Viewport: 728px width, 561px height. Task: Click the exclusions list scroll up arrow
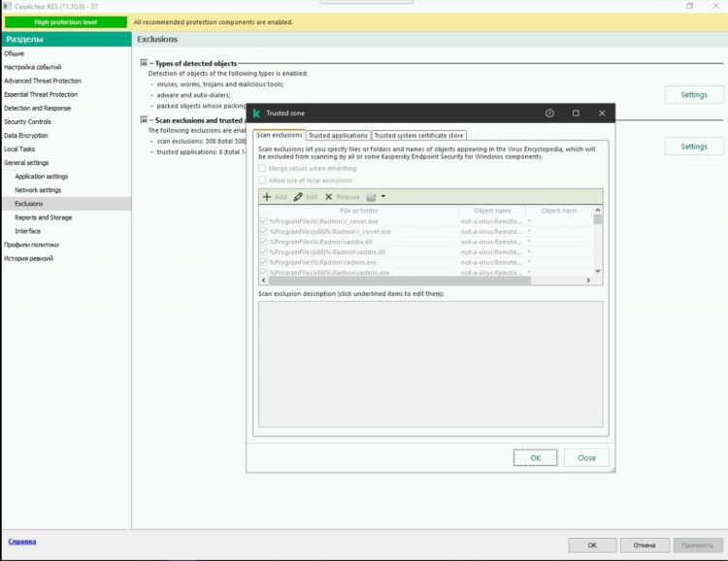click(598, 210)
